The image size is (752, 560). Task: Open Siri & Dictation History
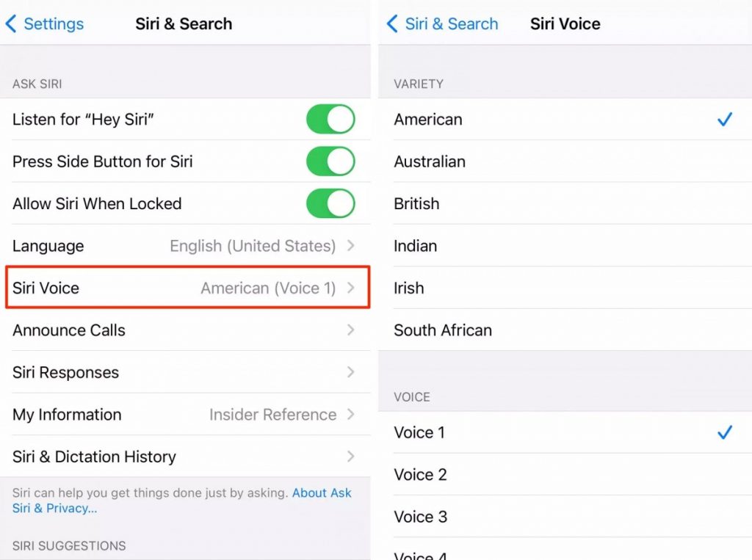pyautogui.click(x=187, y=457)
